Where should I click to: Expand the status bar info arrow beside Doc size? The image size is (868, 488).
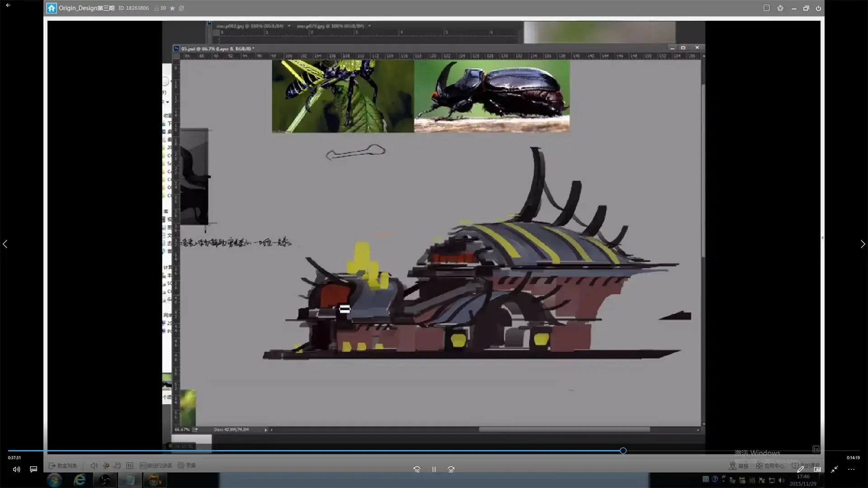point(266,430)
